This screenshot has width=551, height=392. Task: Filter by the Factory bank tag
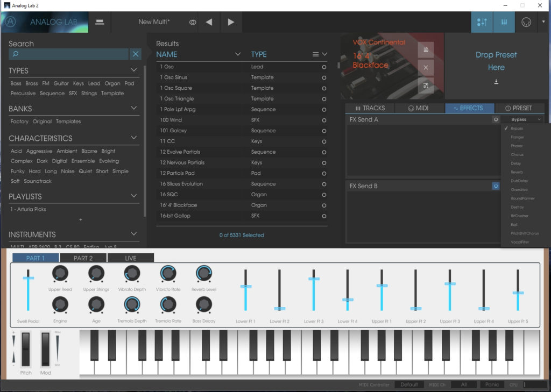(x=19, y=122)
